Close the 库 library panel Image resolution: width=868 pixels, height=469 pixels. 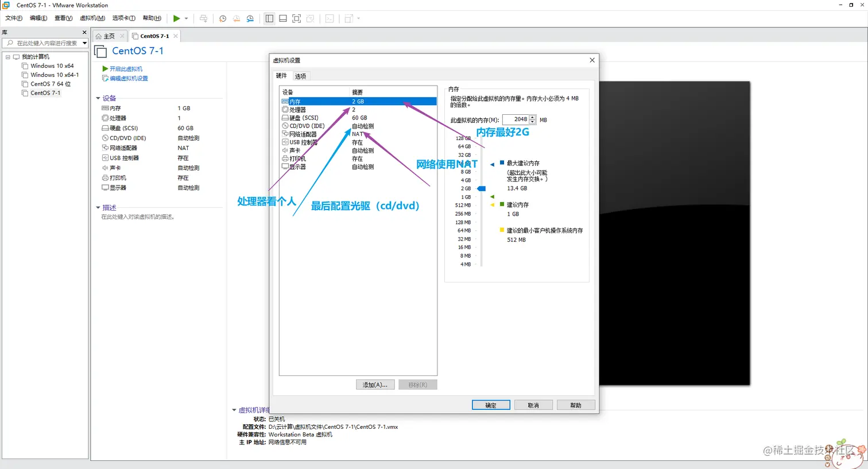pos(84,33)
